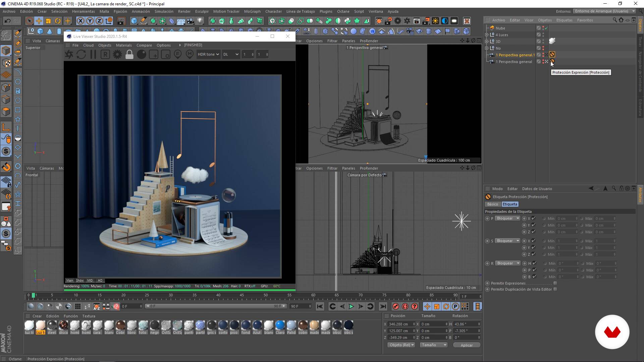This screenshot has height=362, width=644.
Task: Switch to AO pass tab in Live Viewer
Action: (x=100, y=281)
